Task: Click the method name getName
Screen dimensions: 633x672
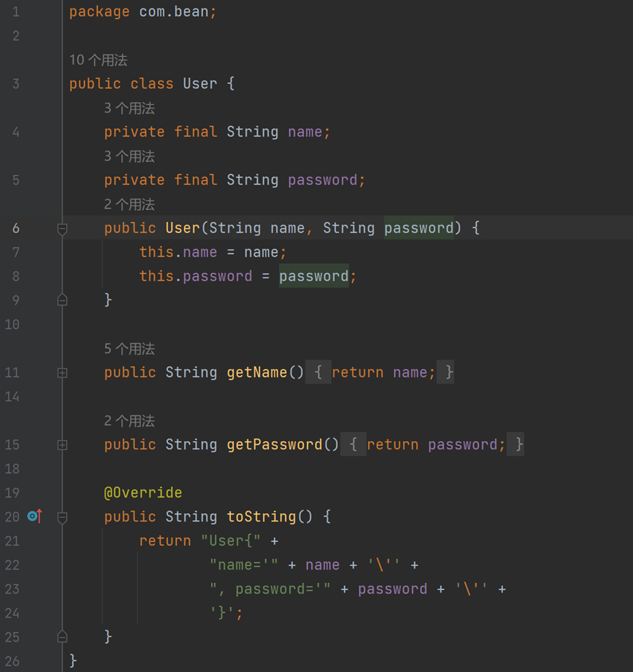Action: pos(257,372)
